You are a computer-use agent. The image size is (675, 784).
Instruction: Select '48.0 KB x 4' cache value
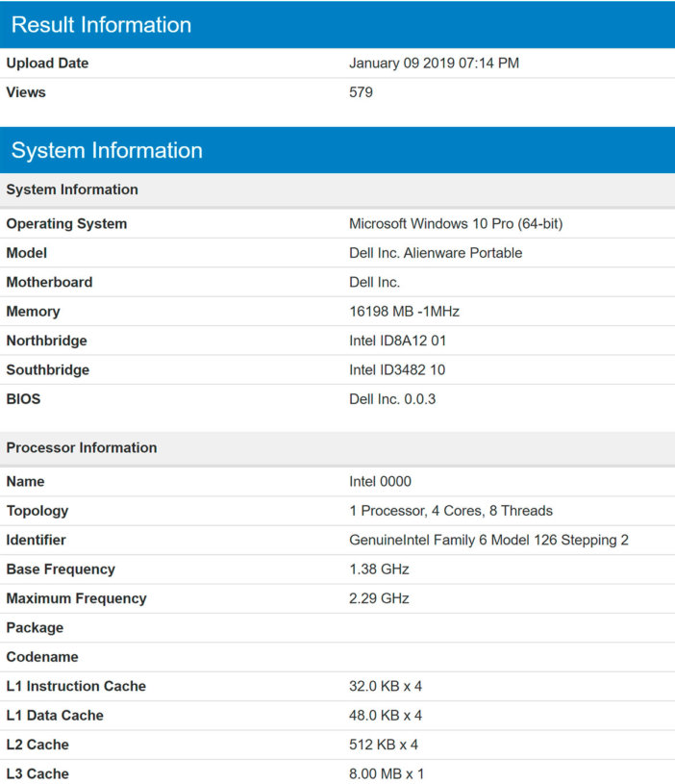tap(386, 715)
